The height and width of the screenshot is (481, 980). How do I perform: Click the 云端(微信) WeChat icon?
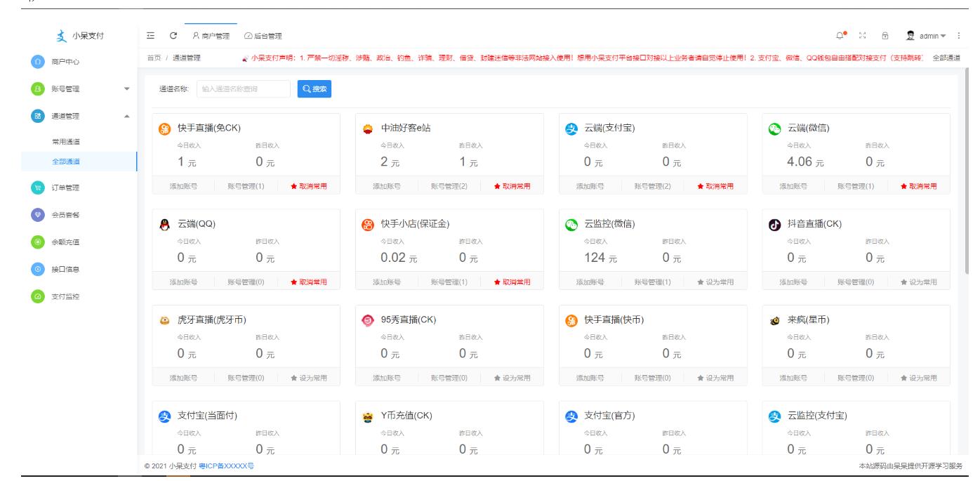(x=775, y=129)
